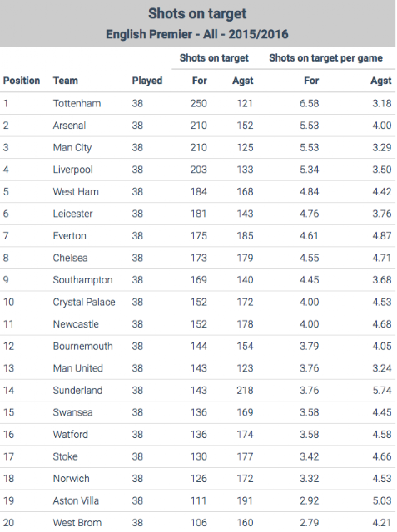This screenshot has height=532, width=397.
Task: Click the Shots on target table title
Action: 197,13
